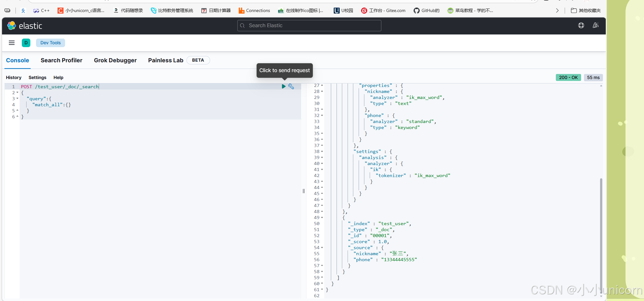Click the POST /test_user/_doc/_search request line
Viewport: 644px width, 301px height.
[x=60, y=87]
